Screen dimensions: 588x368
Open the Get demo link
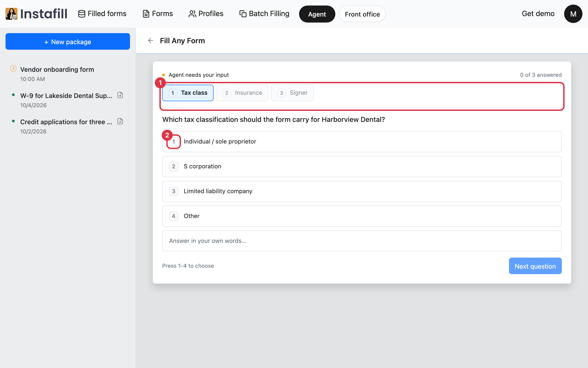[x=538, y=14]
